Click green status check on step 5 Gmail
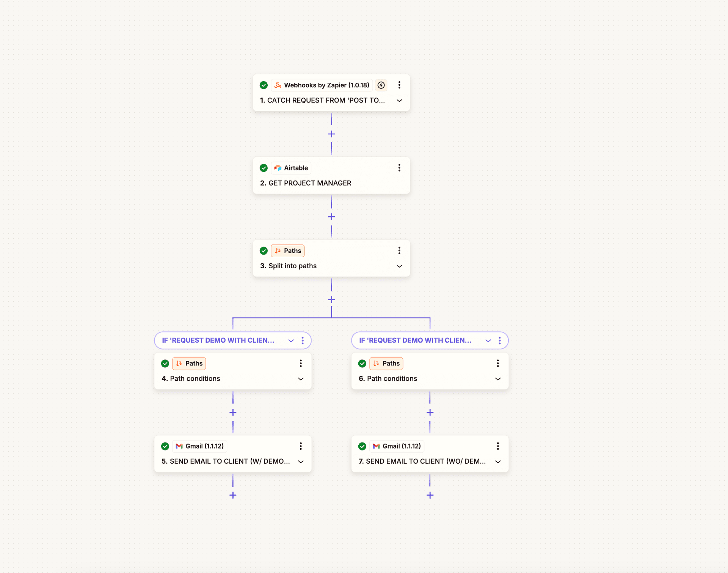The image size is (728, 573). (x=165, y=446)
